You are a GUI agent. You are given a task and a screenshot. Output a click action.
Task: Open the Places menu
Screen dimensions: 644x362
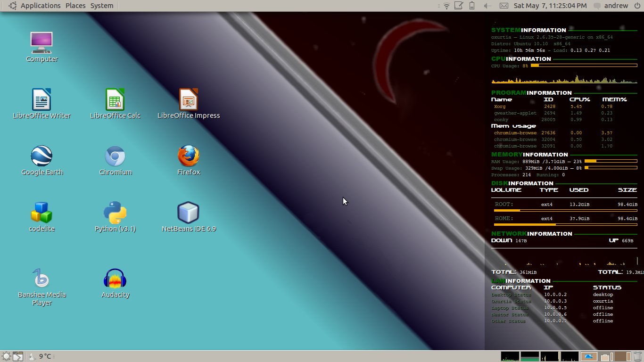pyautogui.click(x=75, y=6)
